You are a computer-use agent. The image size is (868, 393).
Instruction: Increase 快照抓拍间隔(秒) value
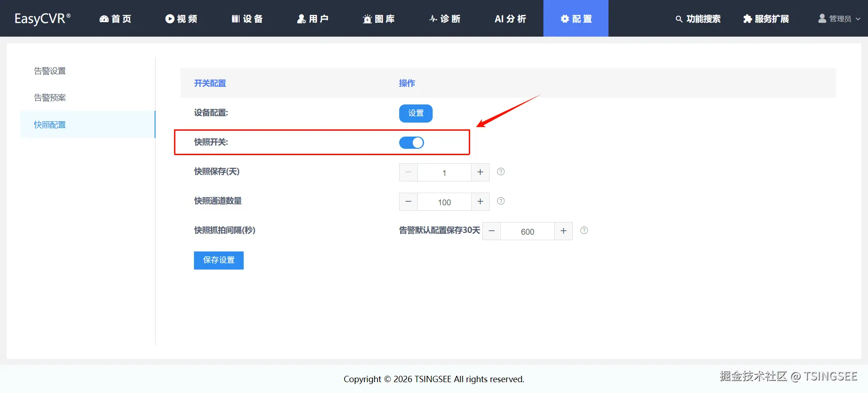563,231
